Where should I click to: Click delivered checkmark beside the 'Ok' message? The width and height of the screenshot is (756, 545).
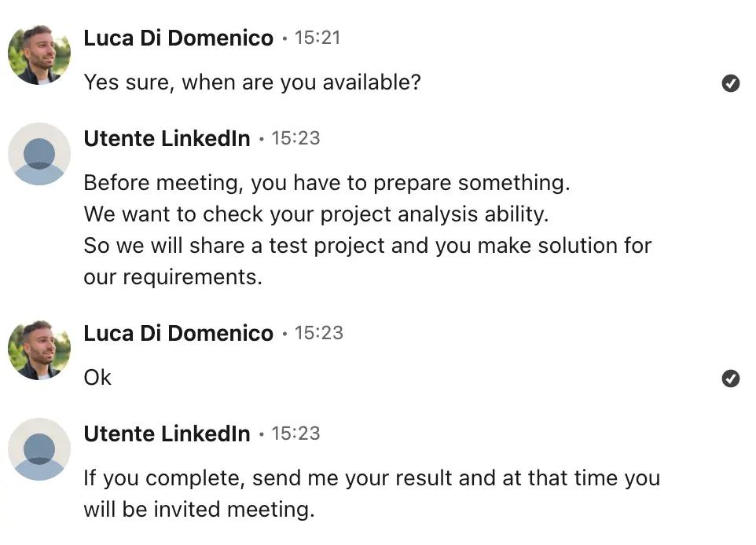(730, 379)
